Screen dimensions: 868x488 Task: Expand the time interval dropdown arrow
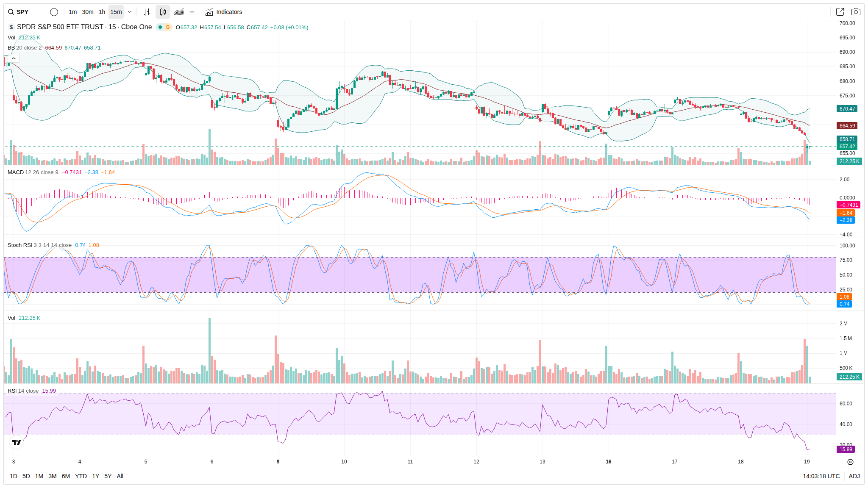pyautogui.click(x=130, y=12)
